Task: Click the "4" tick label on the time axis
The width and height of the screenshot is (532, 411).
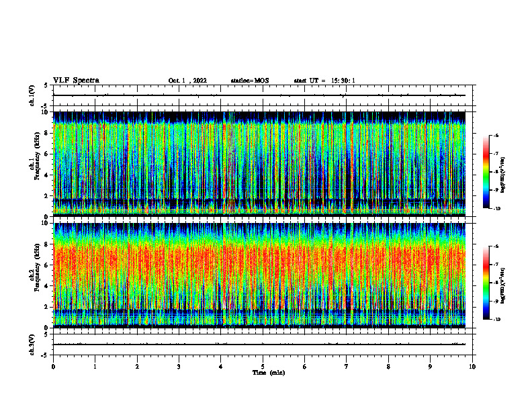Action: click(x=221, y=367)
